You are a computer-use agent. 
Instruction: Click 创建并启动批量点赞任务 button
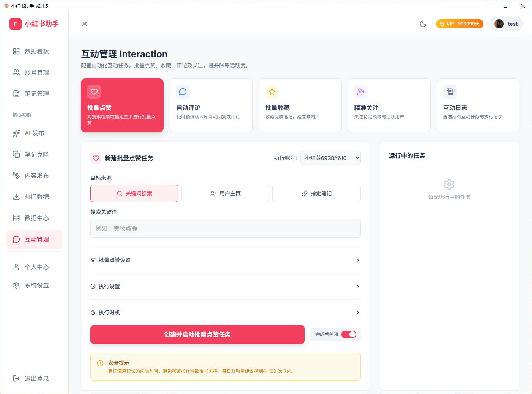point(197,334)
